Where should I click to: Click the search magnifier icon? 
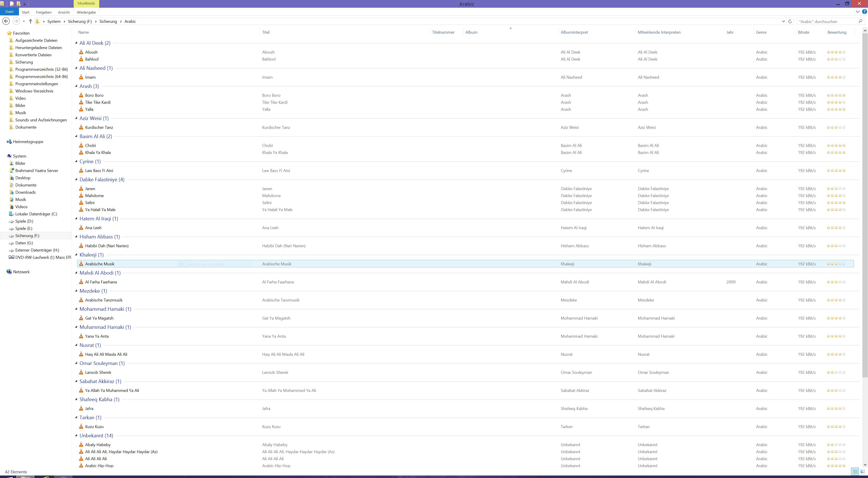tap(860, 21)
